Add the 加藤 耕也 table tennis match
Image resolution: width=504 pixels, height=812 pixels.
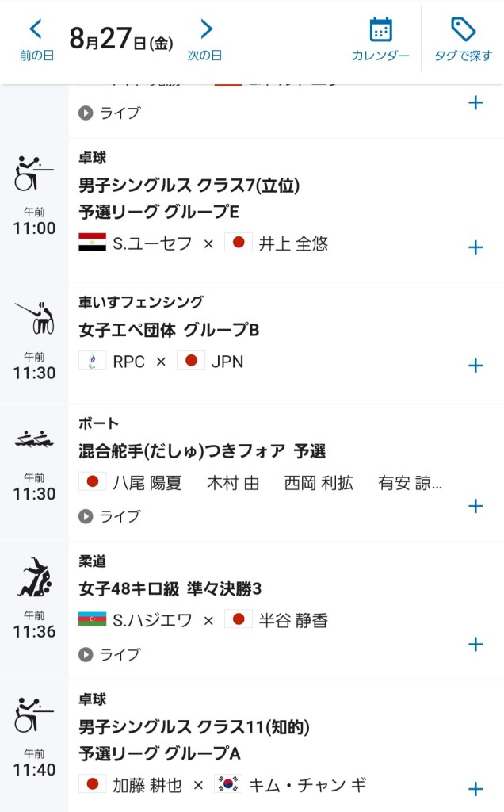click(x=475, y=788)
